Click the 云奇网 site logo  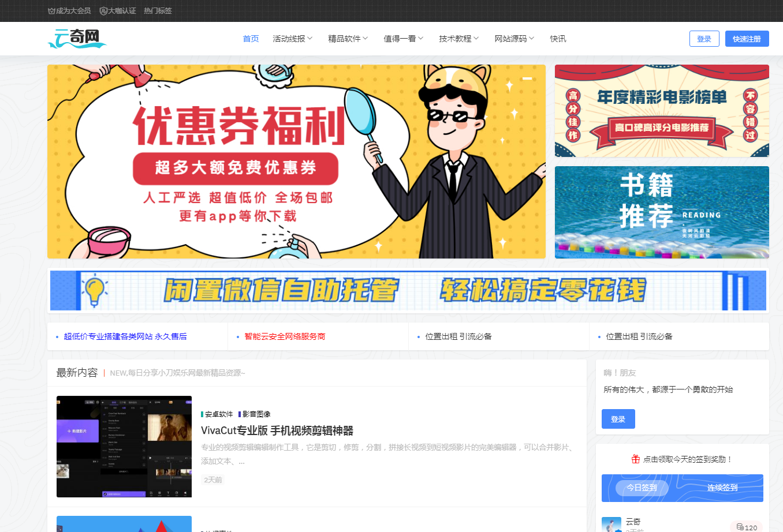point(77,39)
